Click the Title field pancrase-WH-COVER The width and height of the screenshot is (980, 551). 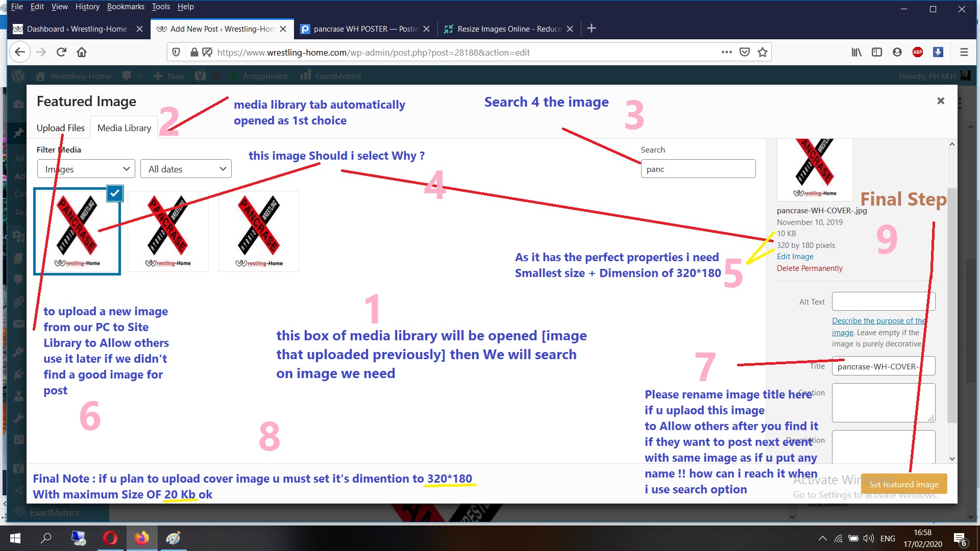(x=883, y=366)
